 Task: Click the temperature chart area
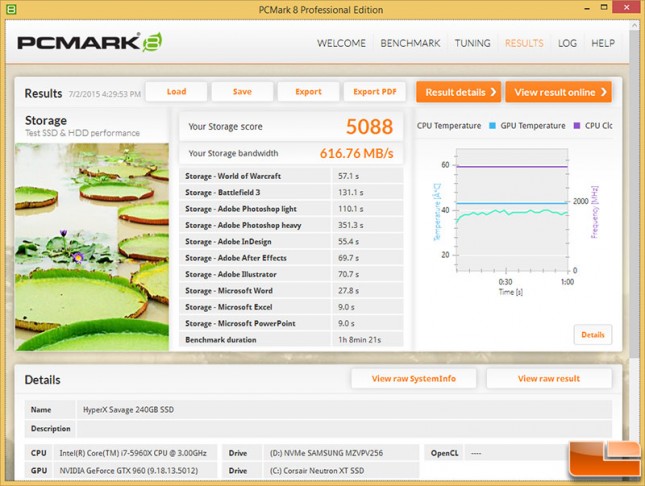pyautogui.click(x=512, y=210)
